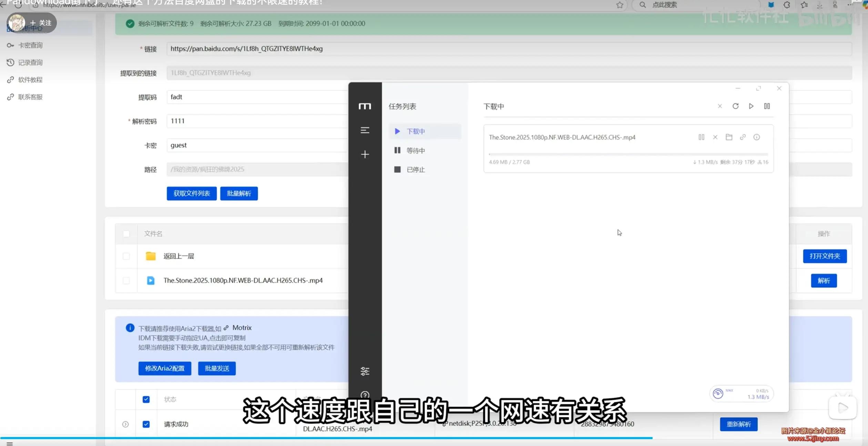Open download folder for the mp4 task

click(x=729, y=137)
